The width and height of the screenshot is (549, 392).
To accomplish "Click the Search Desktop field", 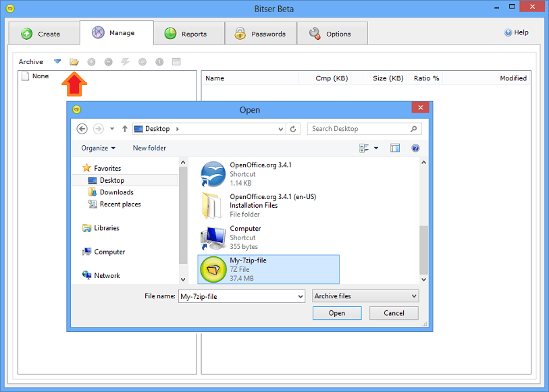I will 365,129.
